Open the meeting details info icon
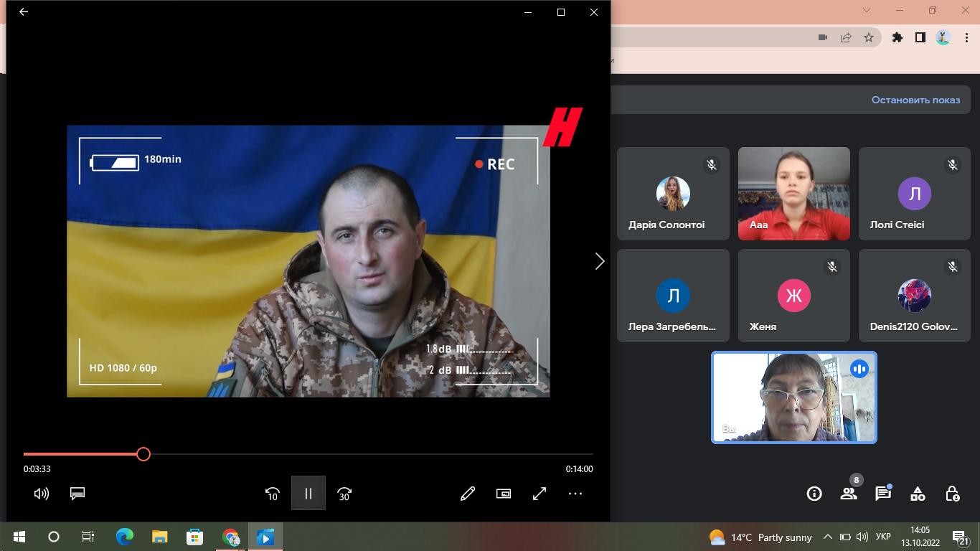Viewport: 980px width, 551px height. click(814, 494)
